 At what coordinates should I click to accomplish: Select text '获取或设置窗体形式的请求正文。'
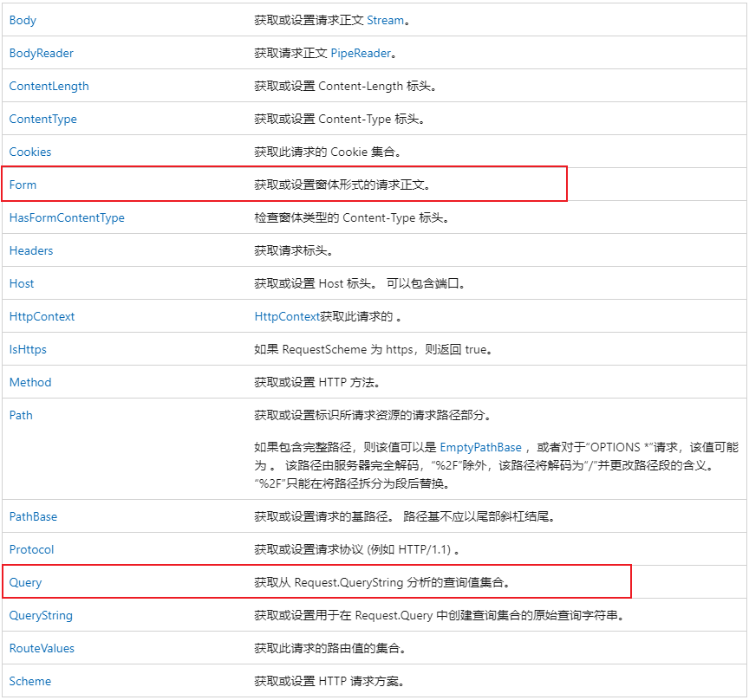[x=342, y=185]
